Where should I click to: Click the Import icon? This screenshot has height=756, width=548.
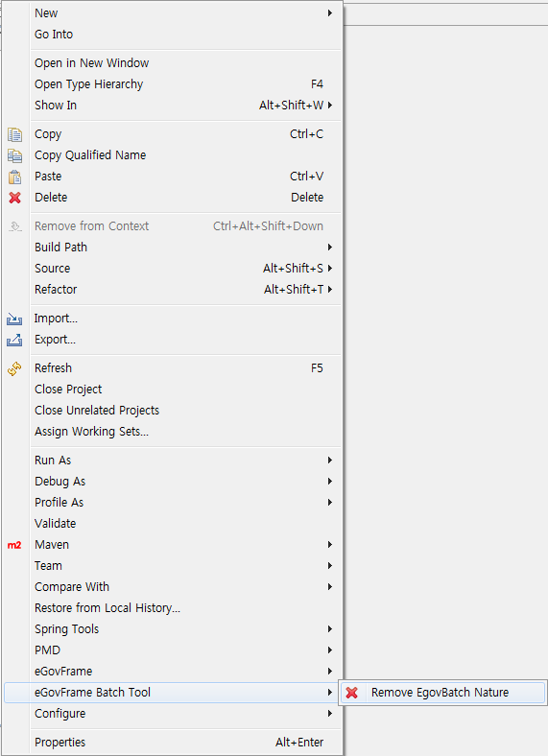tap(14, 319)
